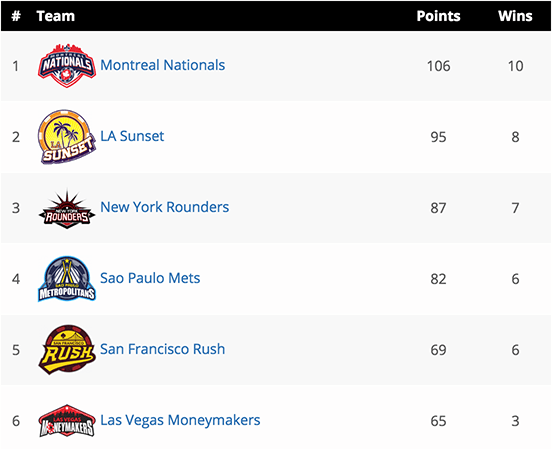Open the LA Sunset team link
553x449 pixels.
pyautogui.click(x=132, y=136)
